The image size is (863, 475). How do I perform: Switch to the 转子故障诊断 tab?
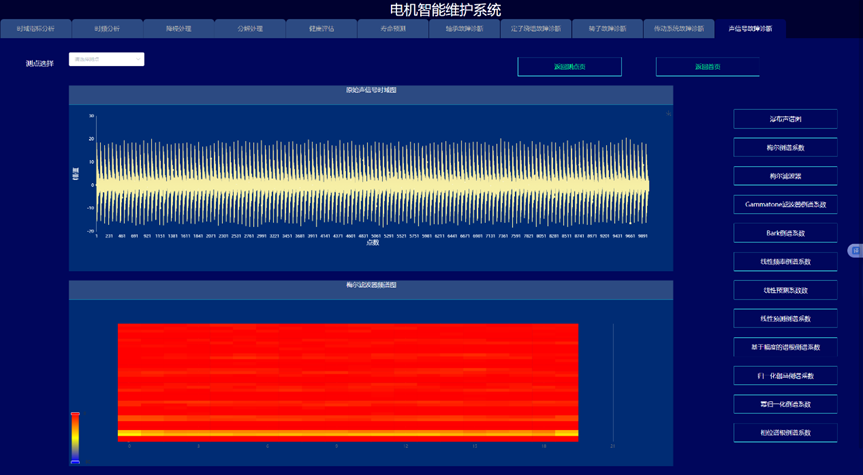pyautogui.click(x=607, y=29)
